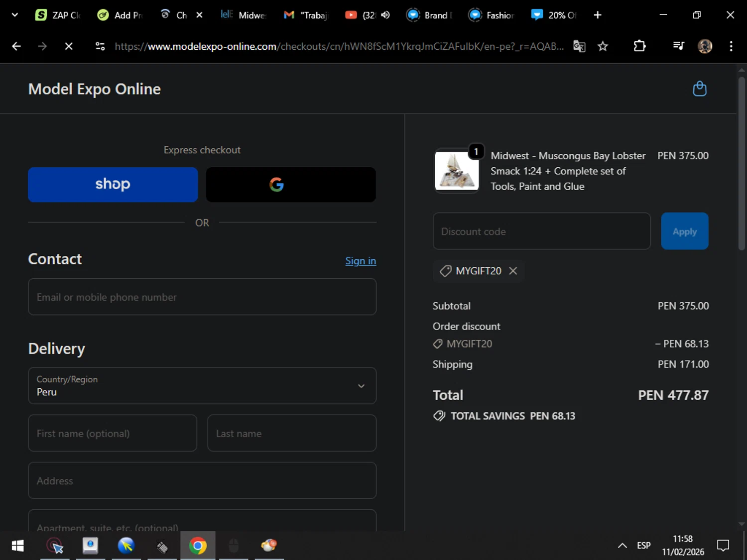Switch to the Midwe tab
This screenshot has height=560, width=747.
(x=244, y=15)
